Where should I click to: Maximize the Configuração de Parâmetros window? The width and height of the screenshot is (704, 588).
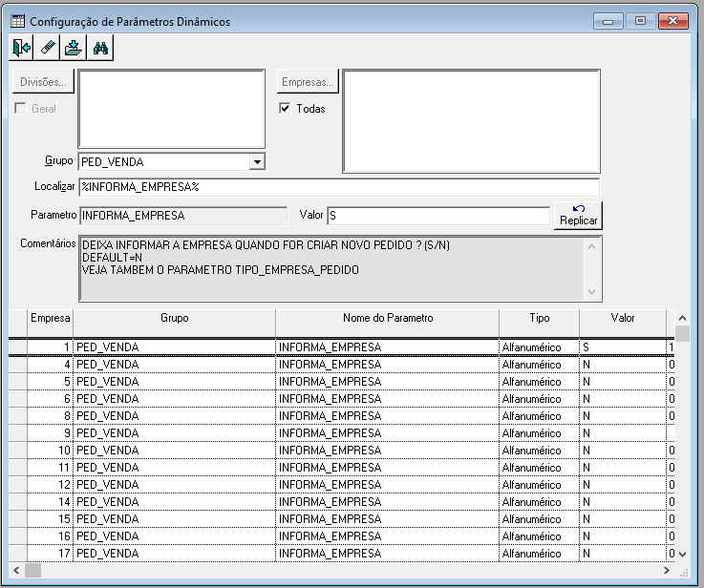[x=641, y=21]
